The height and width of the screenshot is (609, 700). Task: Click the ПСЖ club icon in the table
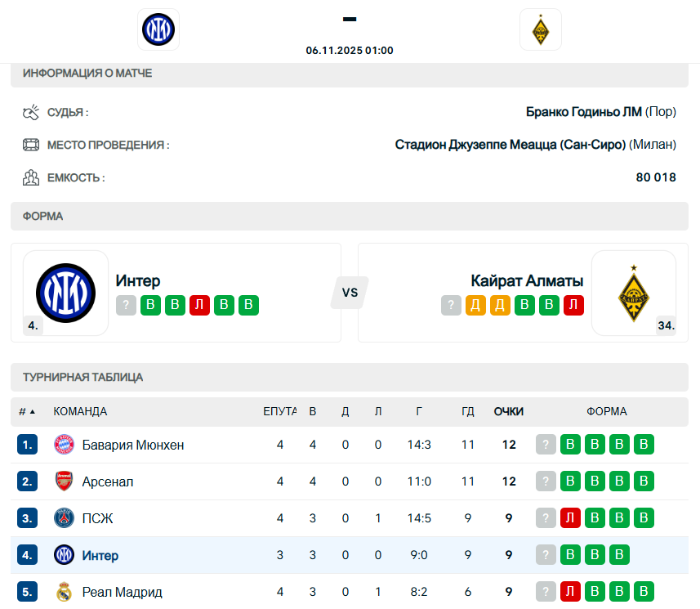pos(64,518)
